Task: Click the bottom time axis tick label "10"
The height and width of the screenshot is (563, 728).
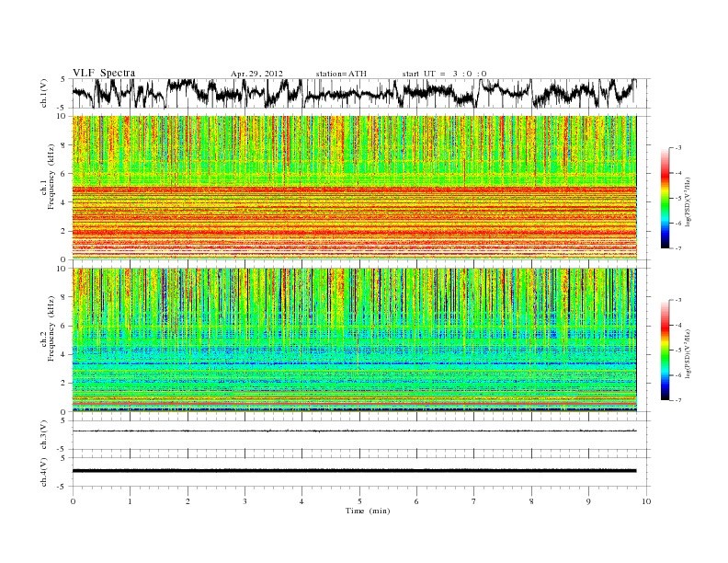Action: click(646, 501)
